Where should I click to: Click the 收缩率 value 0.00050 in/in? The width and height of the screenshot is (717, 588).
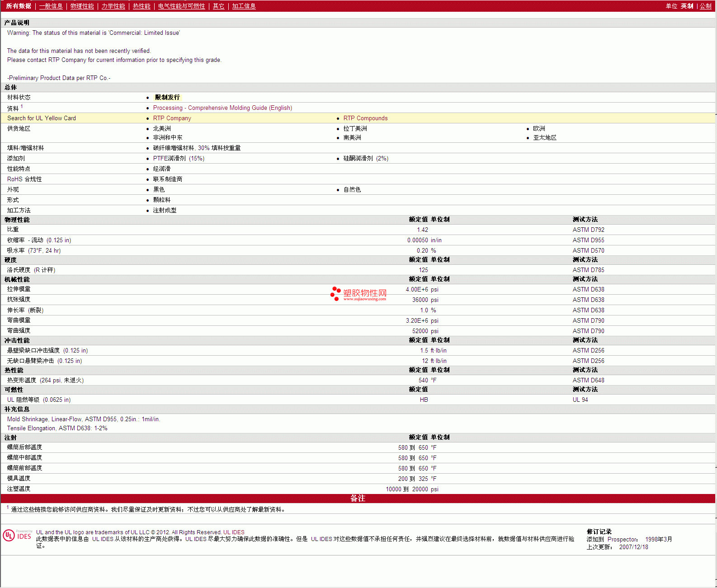click(425, 240)
